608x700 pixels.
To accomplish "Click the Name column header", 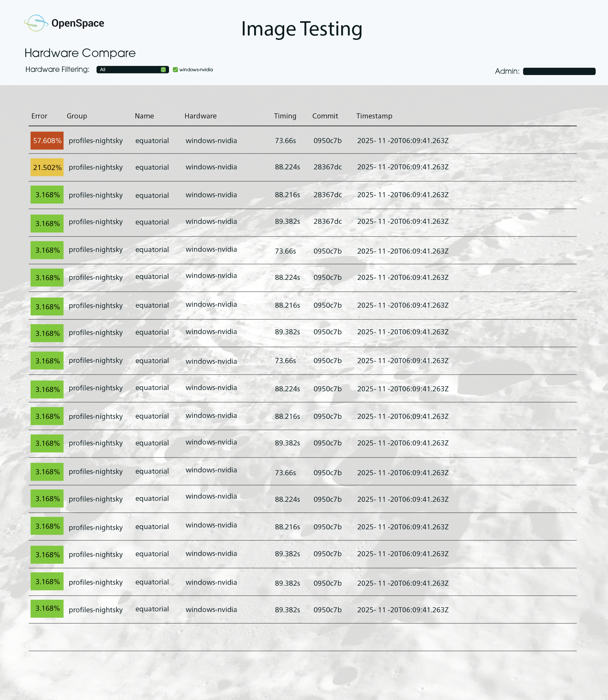I will point(144,116).
